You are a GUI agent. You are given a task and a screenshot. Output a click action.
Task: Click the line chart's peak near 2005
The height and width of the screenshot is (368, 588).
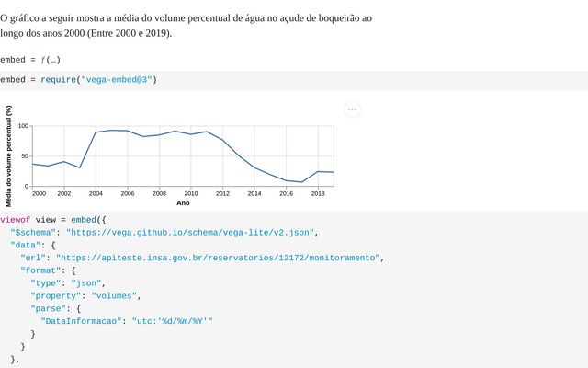pos(112,131)
